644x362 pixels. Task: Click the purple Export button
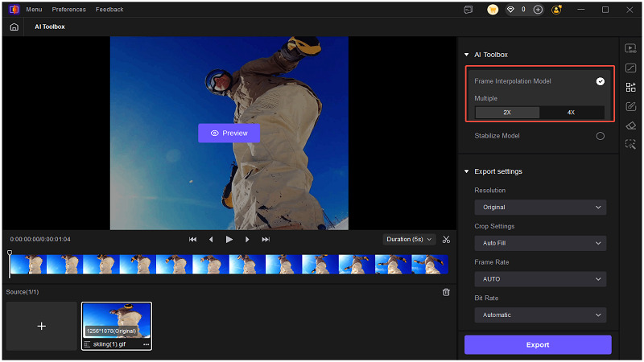click(538, 344)
